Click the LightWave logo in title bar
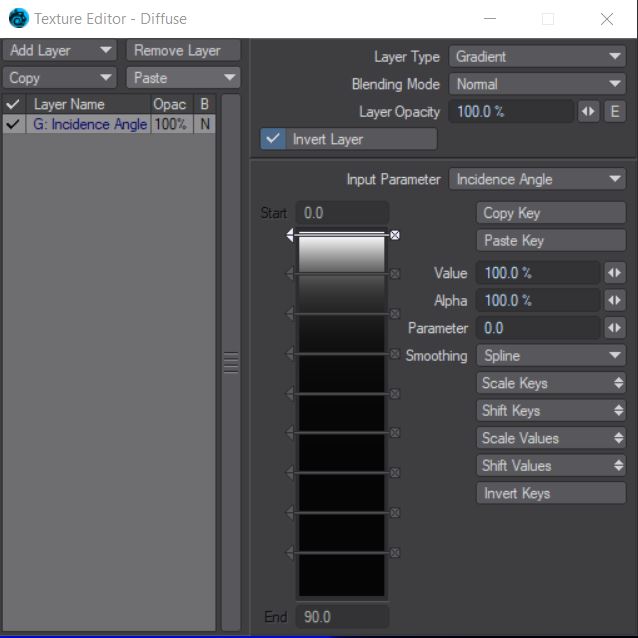 coord(18,18)
